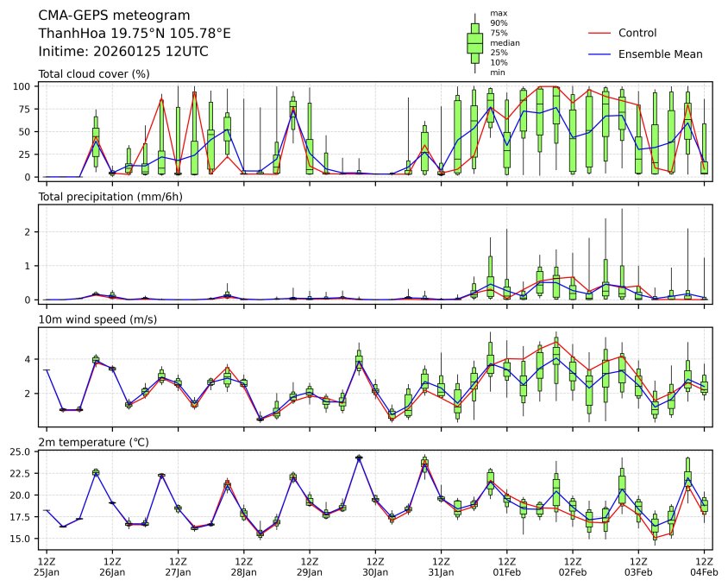The width and height of the screenshot is (728, 587).
Task: Click the Total cloud cover (%) panel title
Action: (x=94, y=74)
